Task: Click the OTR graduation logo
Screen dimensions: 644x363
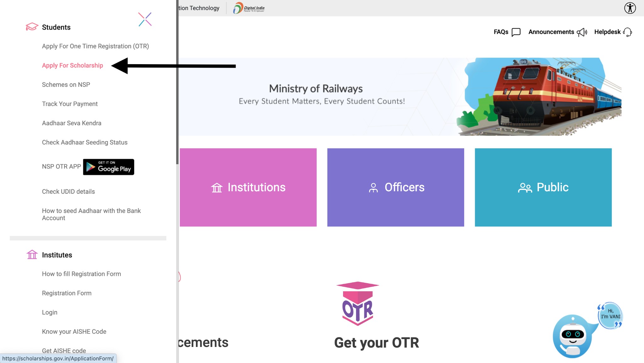Action: pyautogui.click(x=358, y=304)
